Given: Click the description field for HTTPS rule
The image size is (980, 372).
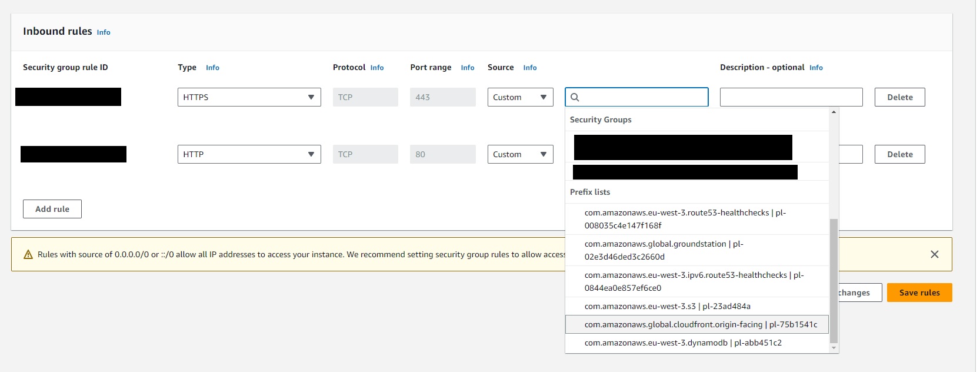Looking at the screenshot, I should click(x=791, y=97).
